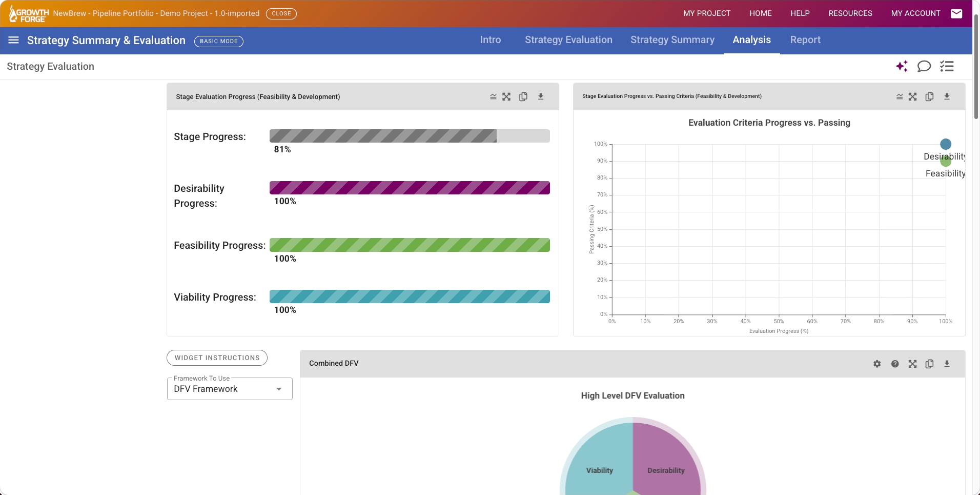Open HELP in top navigation
980x495 pixels.
[800, 13]
